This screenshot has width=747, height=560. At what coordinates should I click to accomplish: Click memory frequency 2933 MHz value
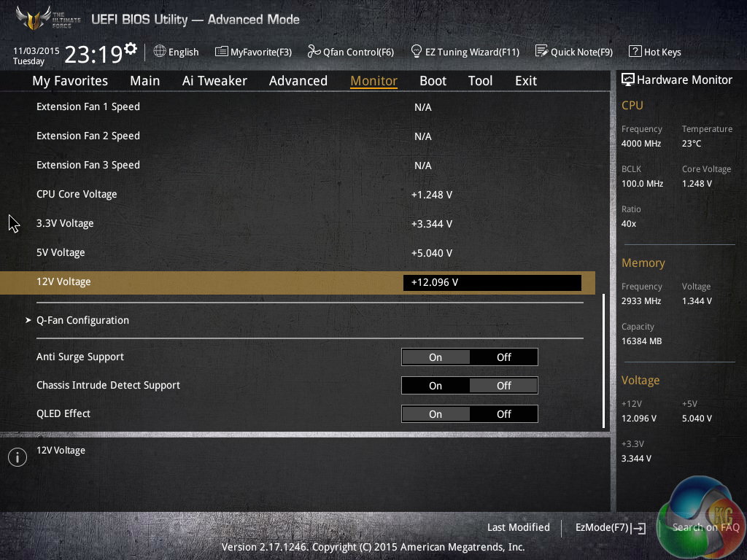[641, 301]
